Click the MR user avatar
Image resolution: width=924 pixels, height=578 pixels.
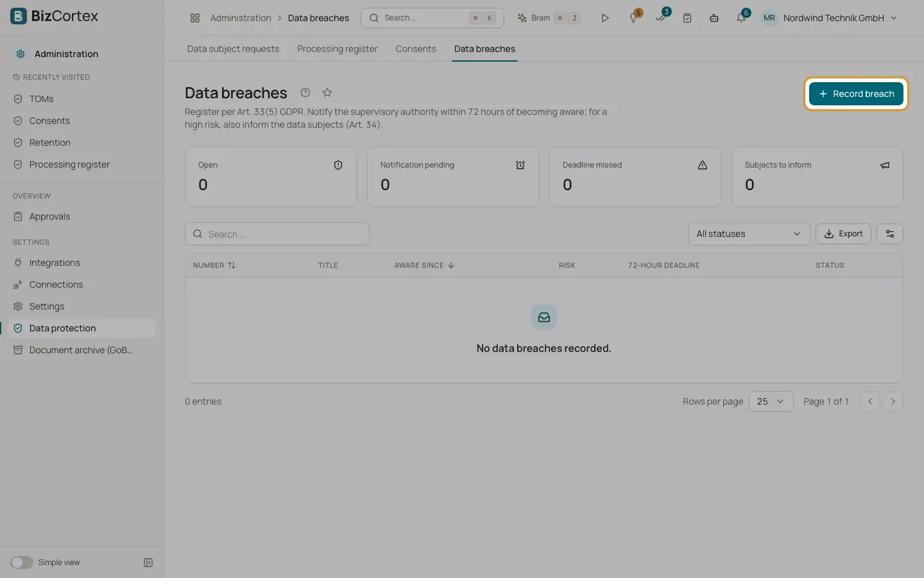769,18
